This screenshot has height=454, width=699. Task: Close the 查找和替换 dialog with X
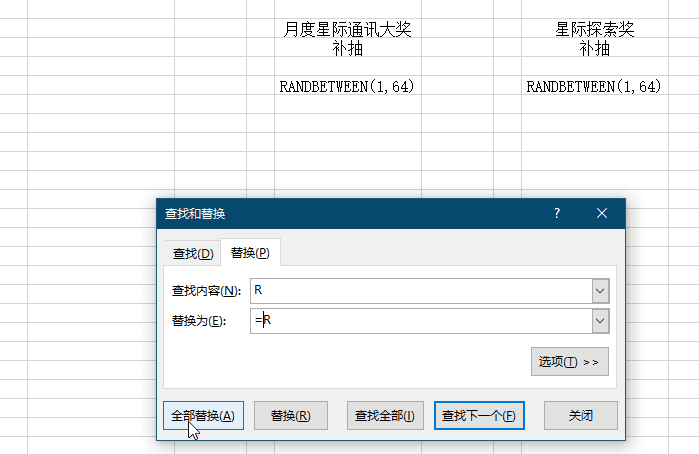[x=602, y=213]
